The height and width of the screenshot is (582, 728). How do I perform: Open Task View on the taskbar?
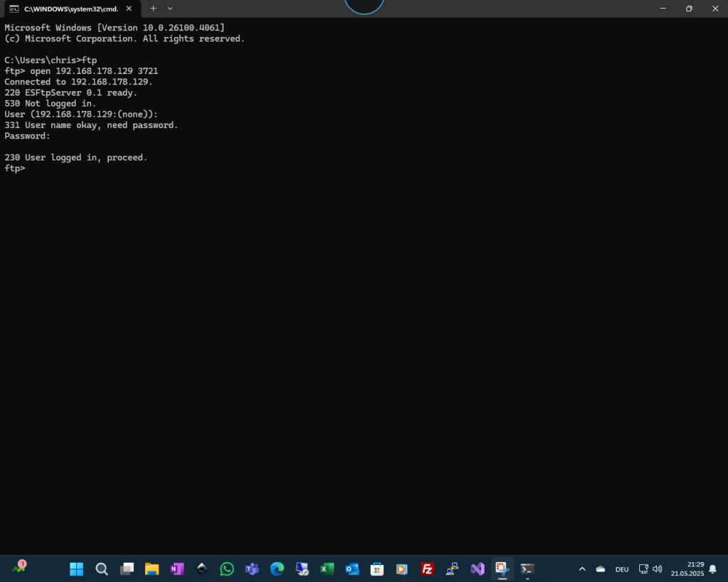click(x=127, y=569)
